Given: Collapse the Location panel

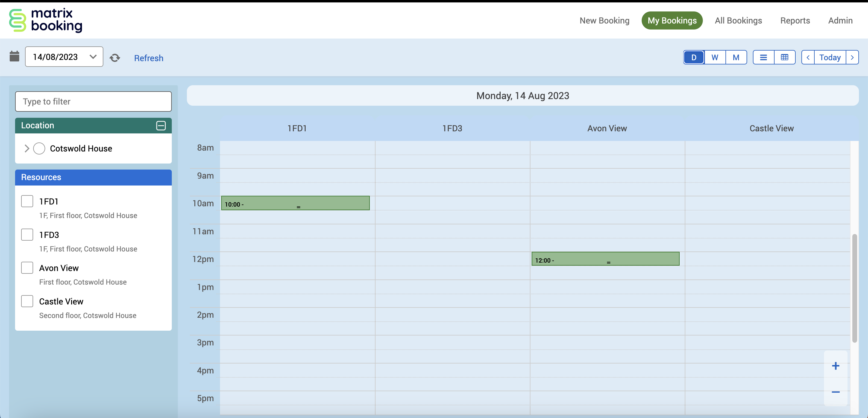Looking at the screenshot, I should click(161, 126).
